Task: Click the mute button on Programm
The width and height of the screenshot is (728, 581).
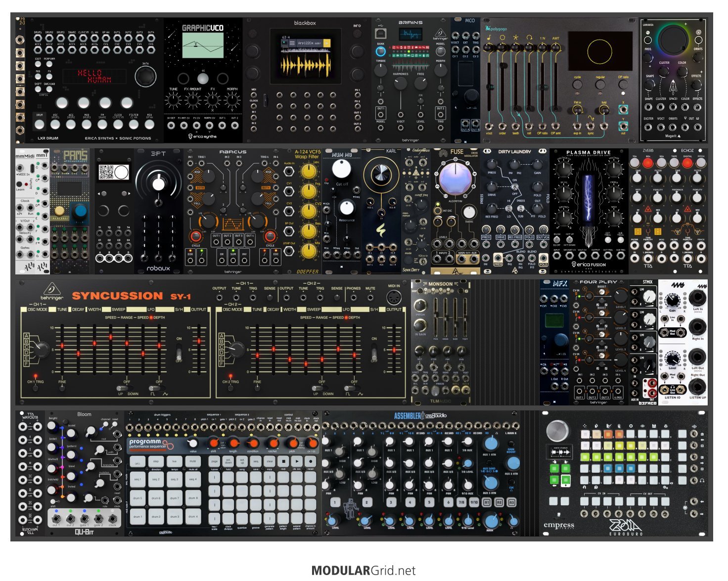Action: 193,461
